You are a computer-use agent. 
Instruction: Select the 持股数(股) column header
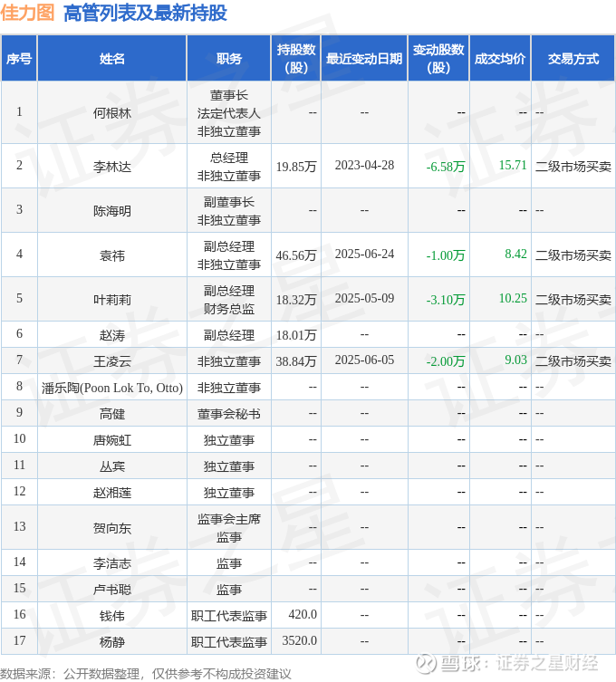click(x=296, y=58)
